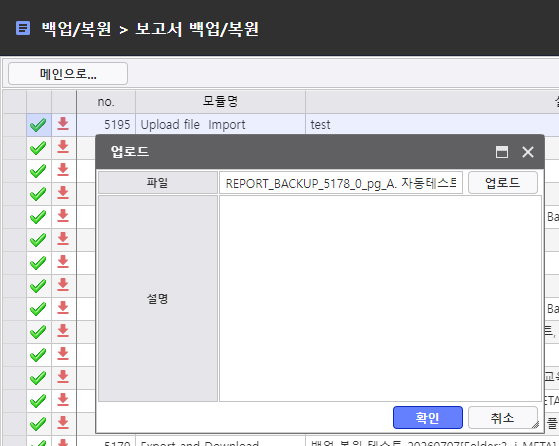
Task: Click the 모듈명 column header
Action: 220,102
